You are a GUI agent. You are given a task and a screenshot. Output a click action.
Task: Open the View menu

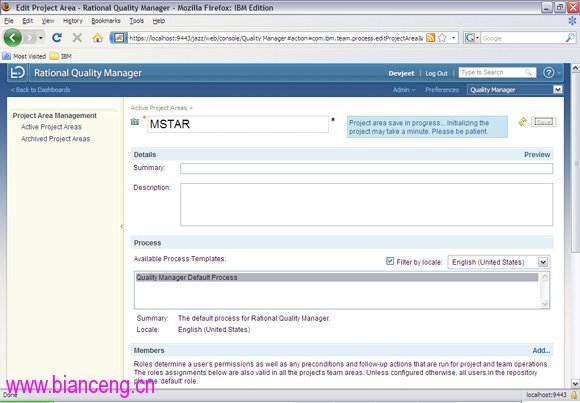pos(48,21)
